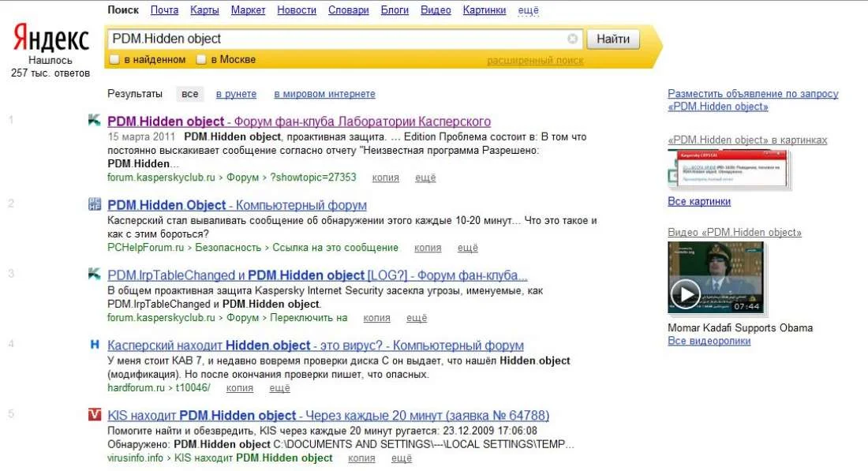Open 'расширенный поиск' advanced search link
Image resolution: width=868 pixels, height=471 pixels.
[x=535, y=60]
